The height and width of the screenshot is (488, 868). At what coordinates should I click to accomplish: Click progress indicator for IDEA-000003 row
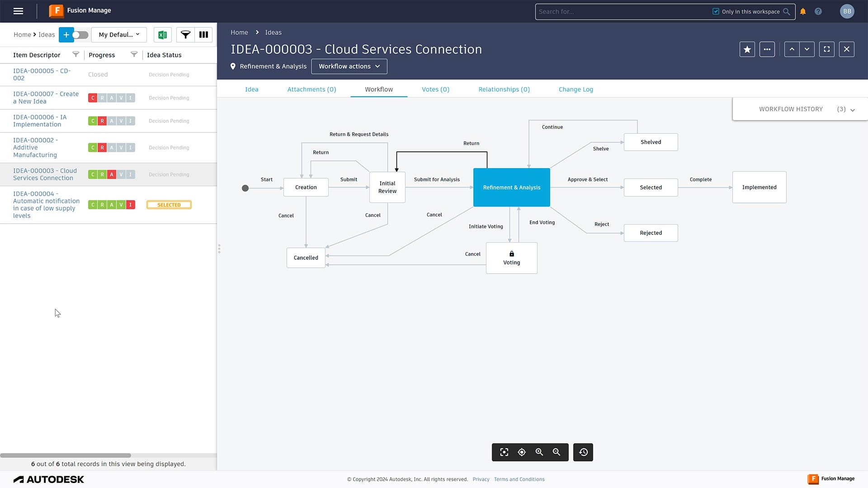point(112,174)
